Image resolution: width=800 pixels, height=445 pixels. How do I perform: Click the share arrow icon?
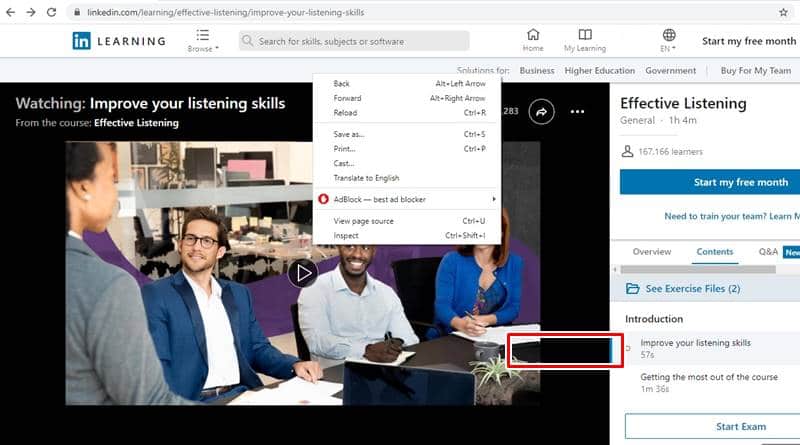[x=541, y=112]
